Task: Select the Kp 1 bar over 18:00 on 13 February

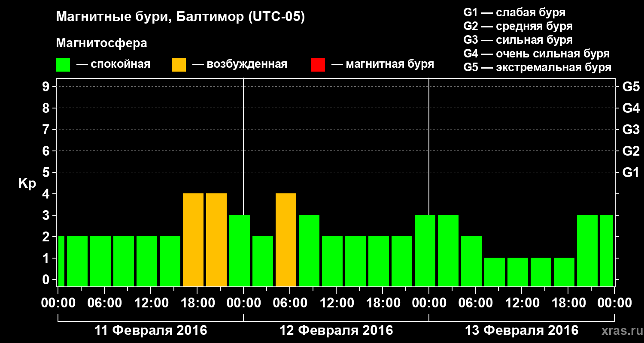Action: [564, 272]
